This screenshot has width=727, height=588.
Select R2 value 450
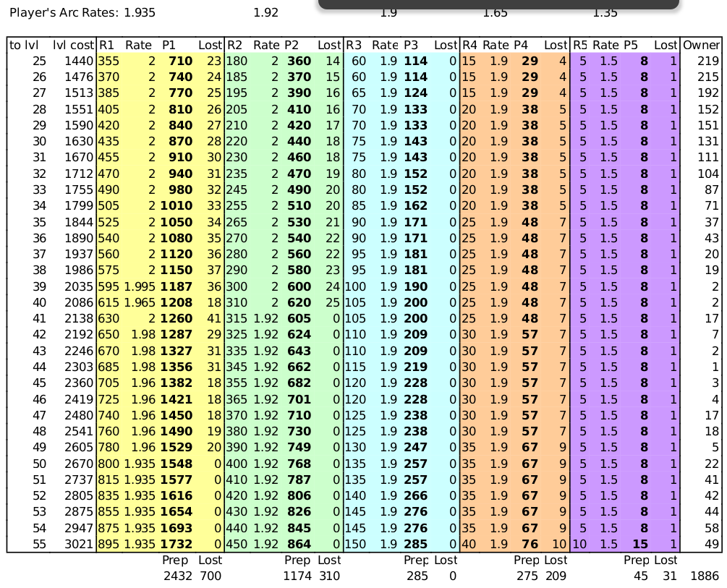(x=237, y=544)
